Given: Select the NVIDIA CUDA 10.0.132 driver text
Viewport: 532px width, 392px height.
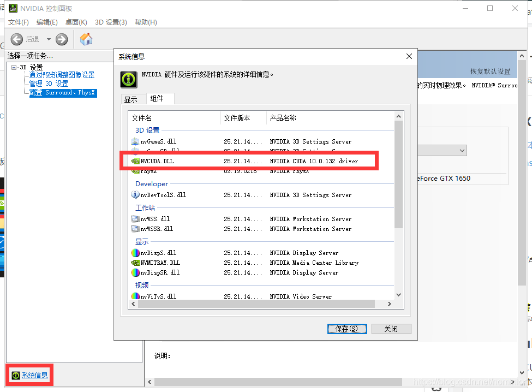Looking at the screenshot, I should click(314, 161).
